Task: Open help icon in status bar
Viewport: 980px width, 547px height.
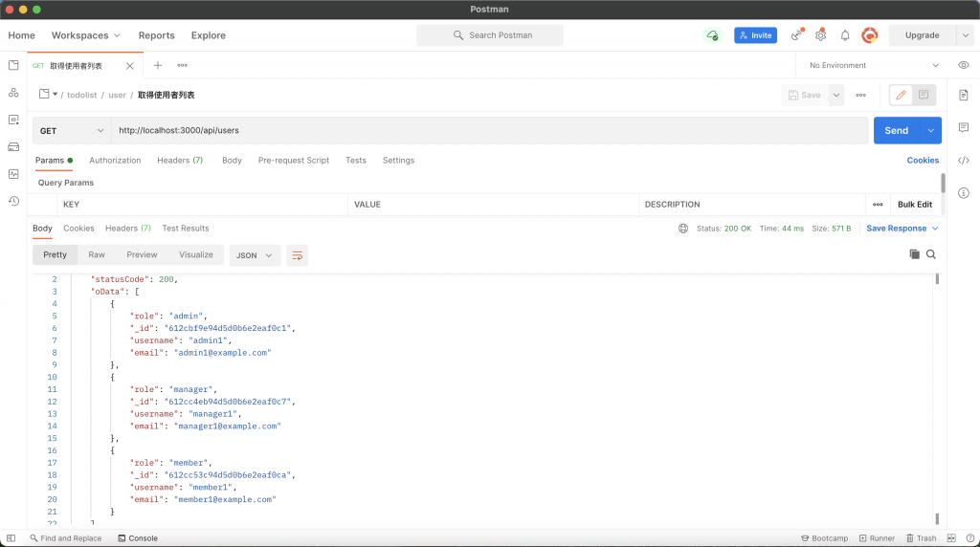Action: [970, 538]
